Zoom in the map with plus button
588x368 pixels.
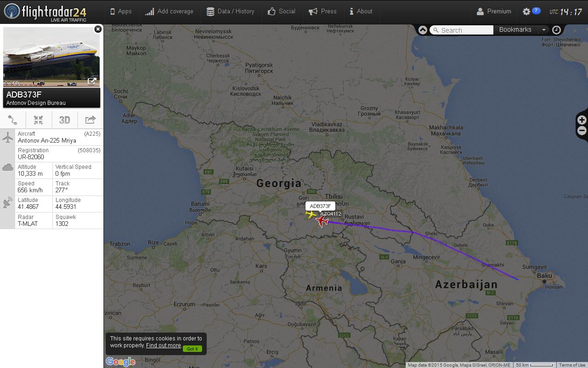582,120
